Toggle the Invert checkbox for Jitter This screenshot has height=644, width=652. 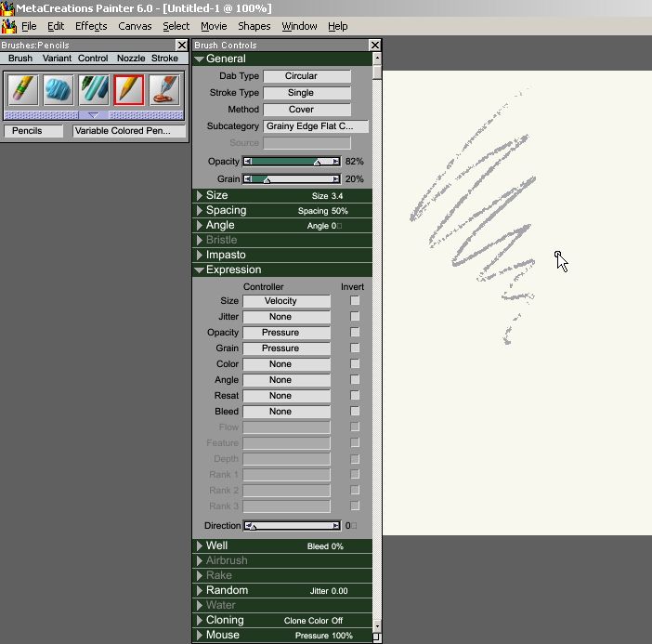pyautogui.click(x=355, y=317)
